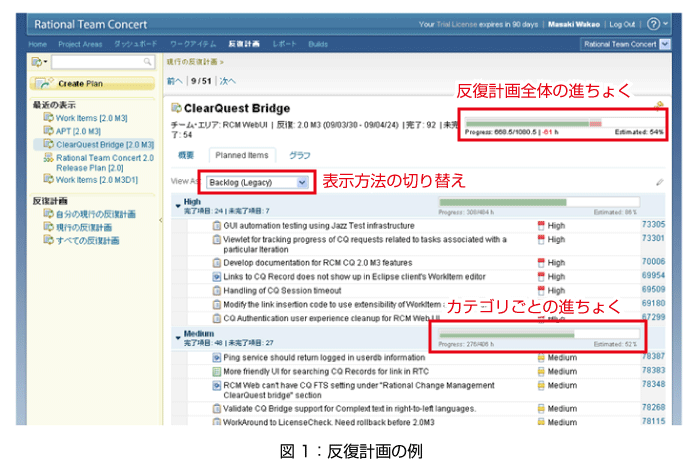Viewport: 700px width, 470px height.
Task: Click the pencil edit icon near View As
Action: click(660, 182)
